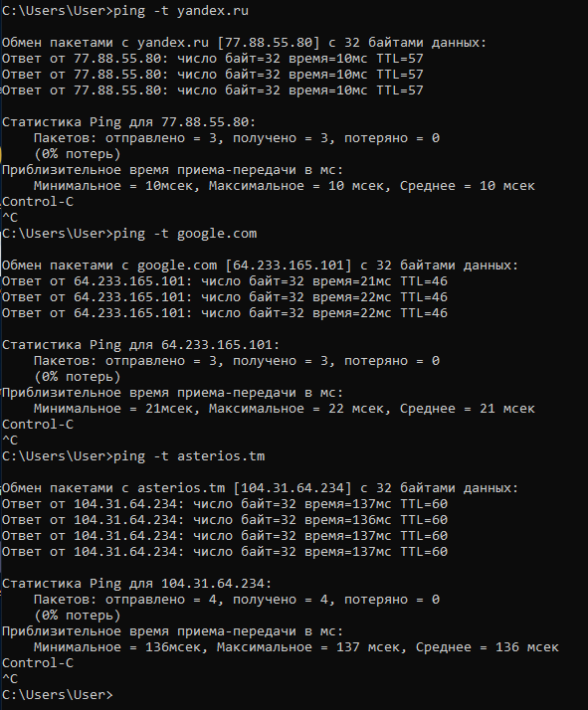Click the first 'Control-C' text
The width and height of the screenshot is (588, 710).
click(x=38, y=202)
